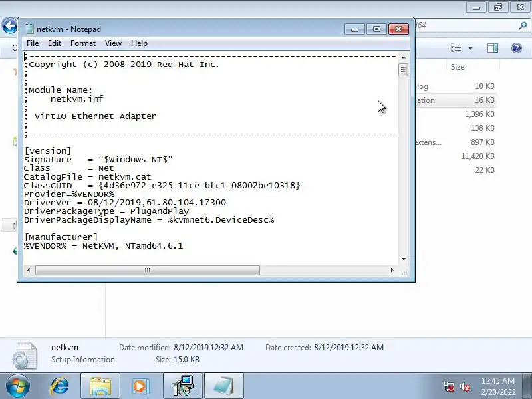Viewport: 532px width, 399px height.
Task: Click the search magnifier icon in Explorer
Action: [523, 25]
